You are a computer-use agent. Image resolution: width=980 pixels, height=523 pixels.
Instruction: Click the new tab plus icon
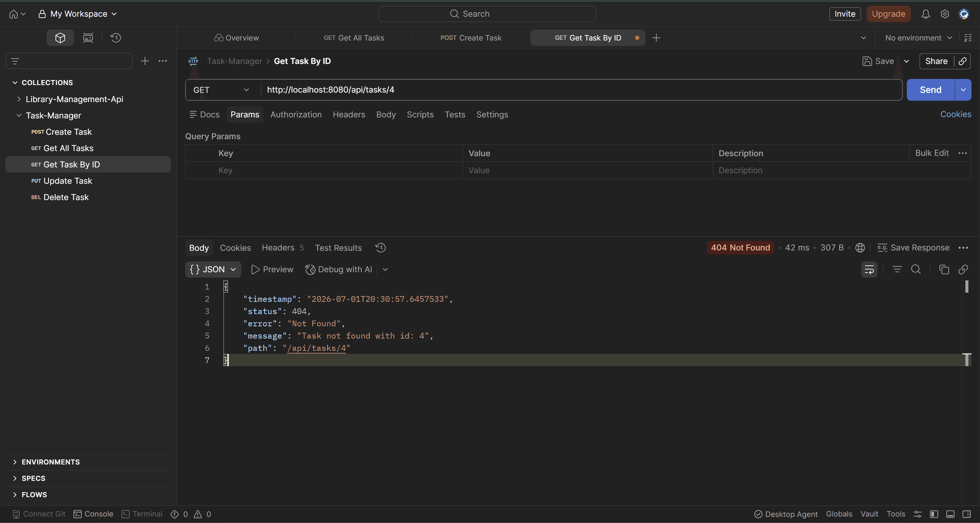656,38
